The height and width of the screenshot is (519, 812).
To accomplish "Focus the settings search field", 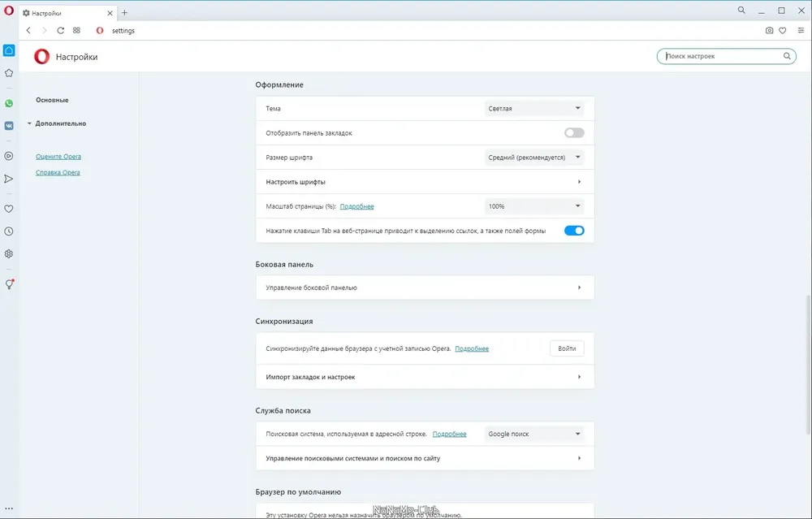I will coord(721,57).
